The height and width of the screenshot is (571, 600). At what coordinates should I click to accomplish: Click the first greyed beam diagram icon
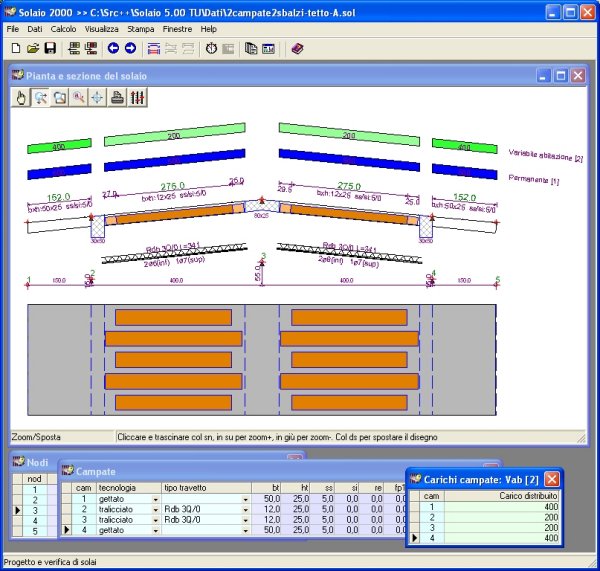[x=171, y=49]
